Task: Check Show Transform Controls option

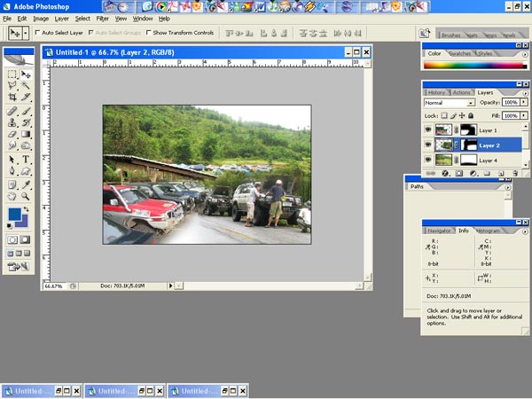Action: coord(148,33)
